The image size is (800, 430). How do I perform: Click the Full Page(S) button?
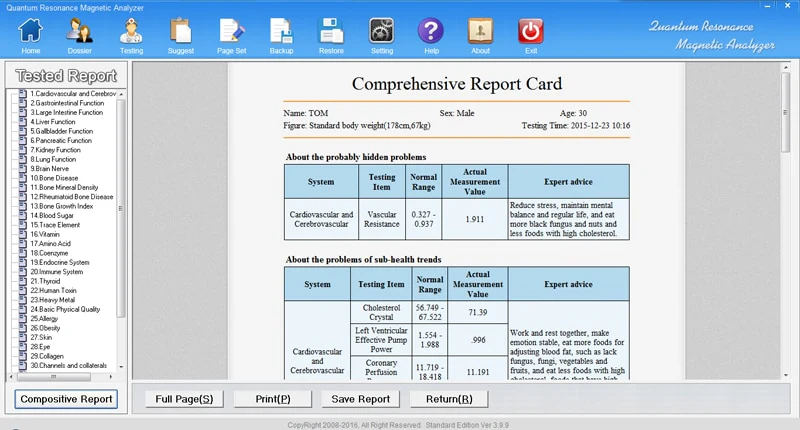184,400
